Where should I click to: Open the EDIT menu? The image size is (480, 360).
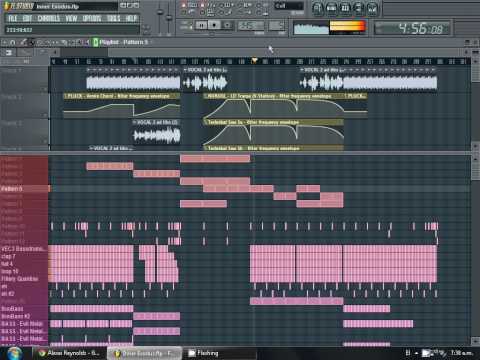pyautogui.click(x=27, y=18)
